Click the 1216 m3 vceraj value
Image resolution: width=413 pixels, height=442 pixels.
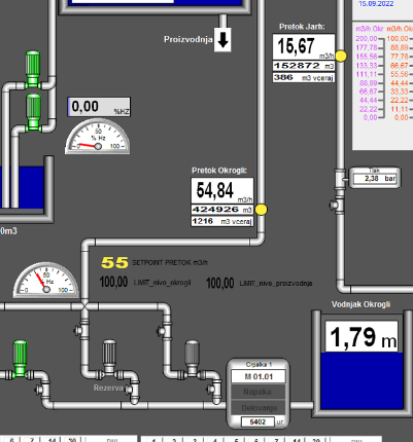pos(222,221)
